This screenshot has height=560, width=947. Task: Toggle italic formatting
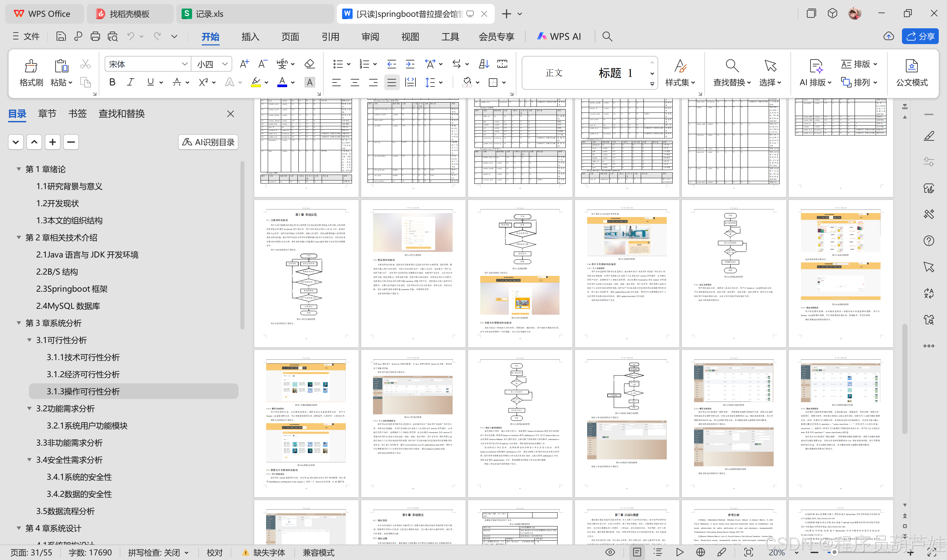(131, 82)
